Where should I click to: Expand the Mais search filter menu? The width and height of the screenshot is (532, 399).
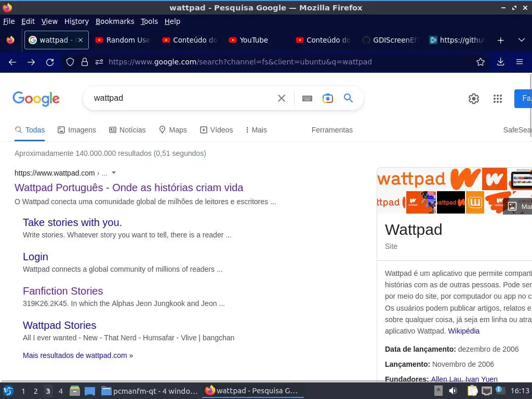pos(257,130)
